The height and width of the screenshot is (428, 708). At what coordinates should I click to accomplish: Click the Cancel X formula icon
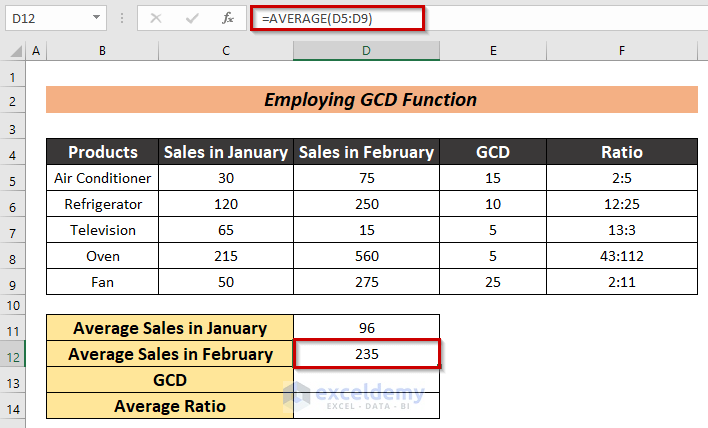(156, 18)
